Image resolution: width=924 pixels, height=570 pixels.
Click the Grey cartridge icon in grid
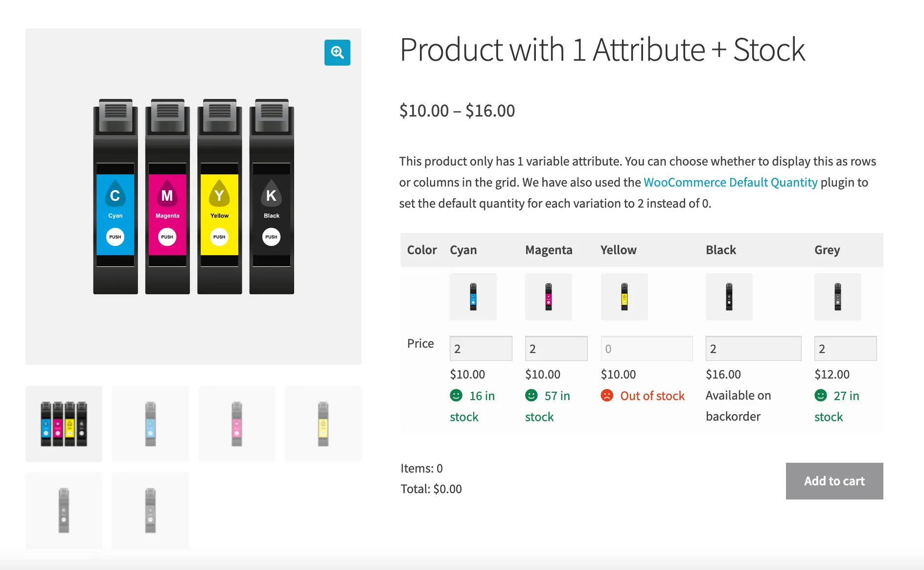[x=838, y=297]
